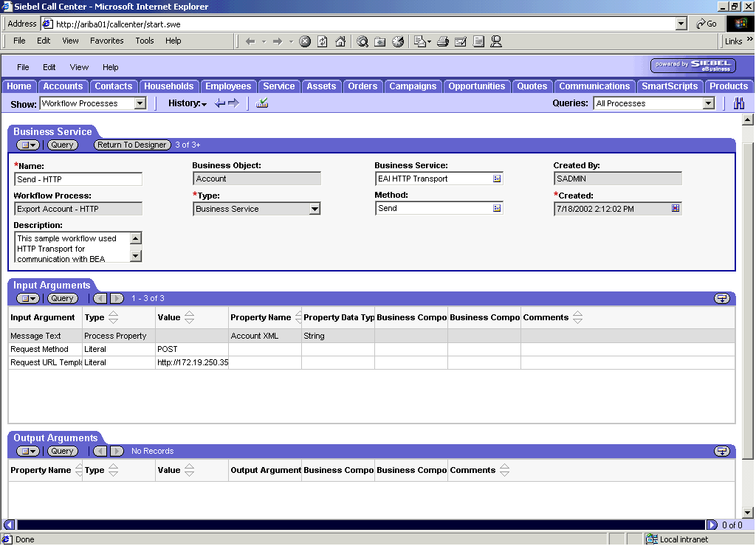
Task: Open the IE History icon in toolbar
Action: (x=398, y=41)
